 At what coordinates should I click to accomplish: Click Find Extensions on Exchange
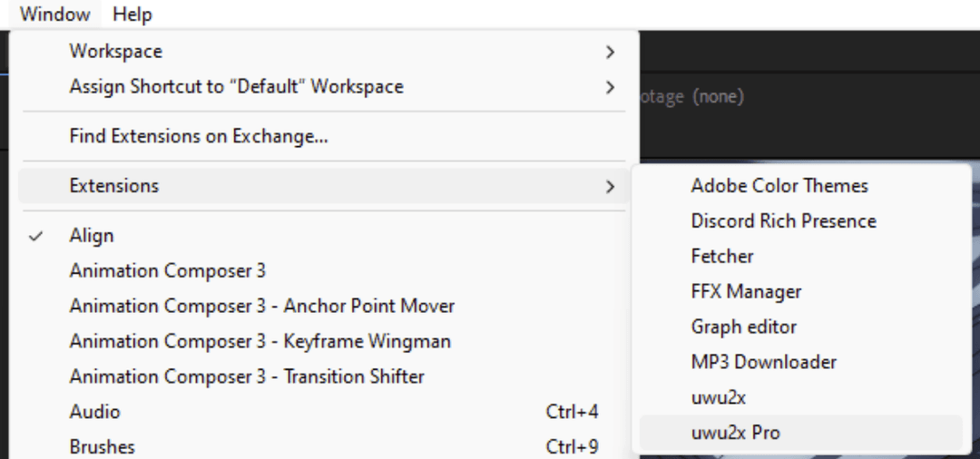[x=199, y=137]
